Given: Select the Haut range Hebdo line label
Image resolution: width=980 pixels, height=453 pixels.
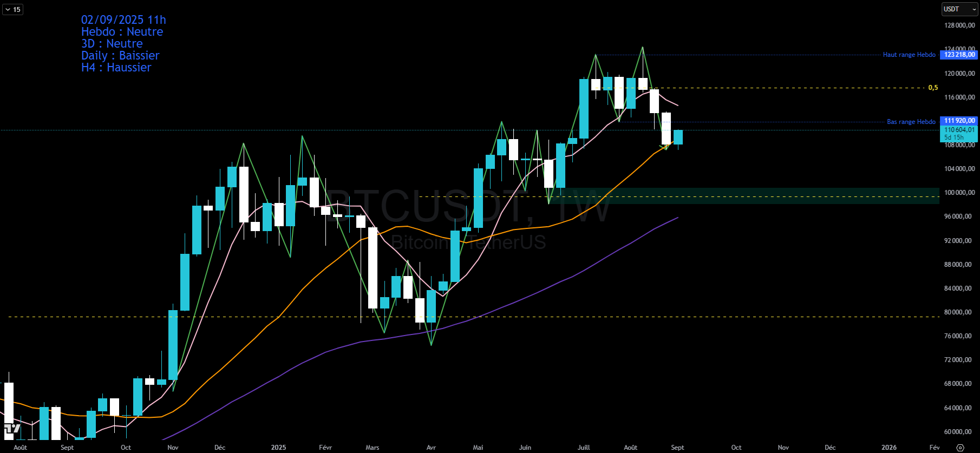Looking at the screenshot, I should point(909,55).
